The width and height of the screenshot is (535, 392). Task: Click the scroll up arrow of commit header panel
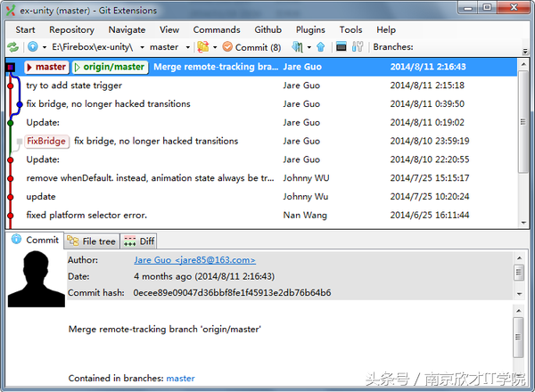click(519, 258)
